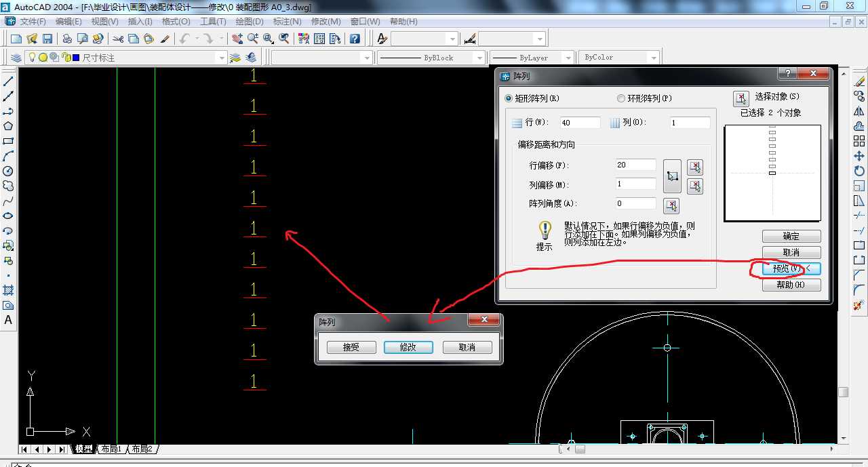Viewport: 868px width, 467px height.
Task: Click the Rotate modify tool
Action: (859, 171)
